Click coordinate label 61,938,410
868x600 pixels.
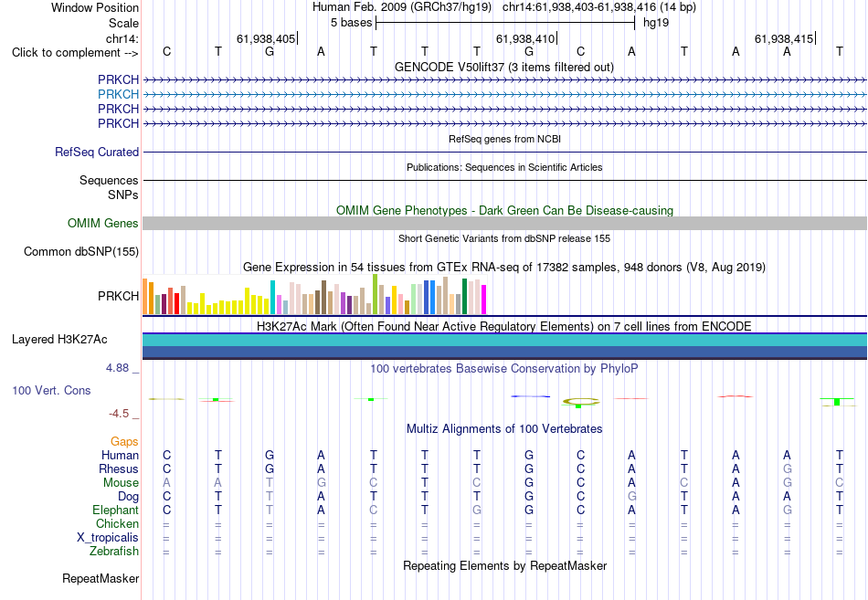(524, 38)
